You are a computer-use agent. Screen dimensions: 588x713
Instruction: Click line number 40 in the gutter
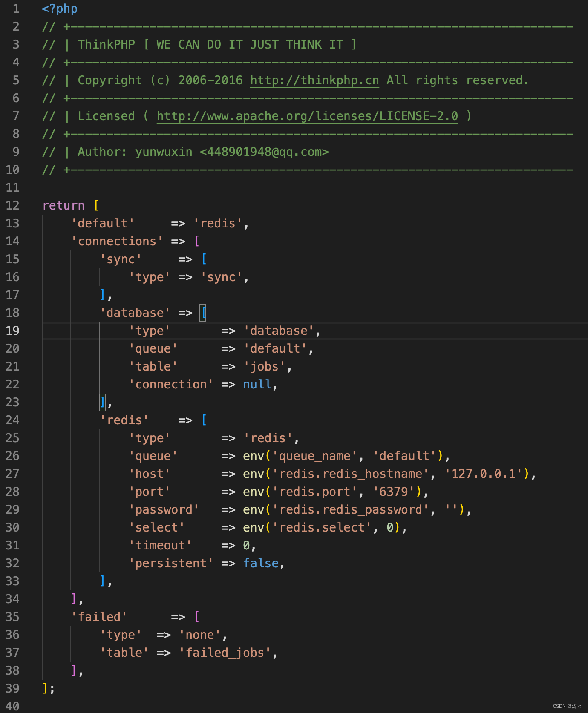pos(12,706)
